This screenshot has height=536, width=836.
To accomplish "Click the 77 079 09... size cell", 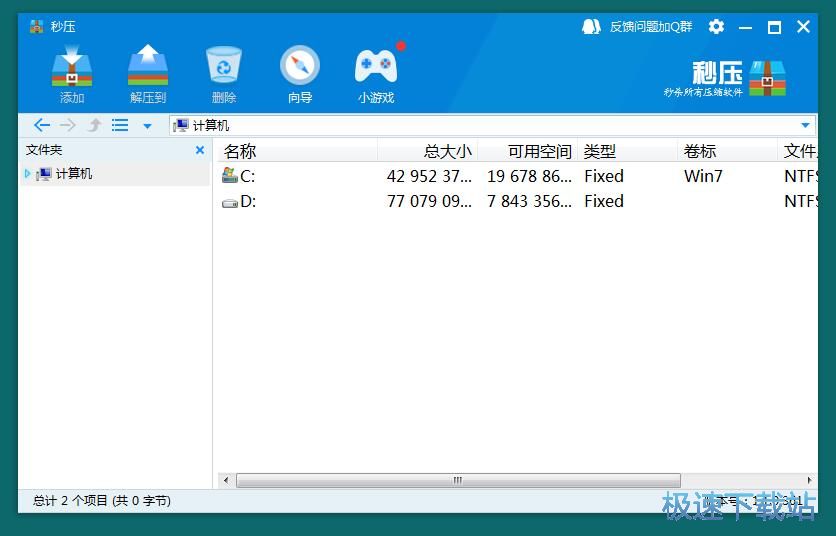I will (429, 201).
